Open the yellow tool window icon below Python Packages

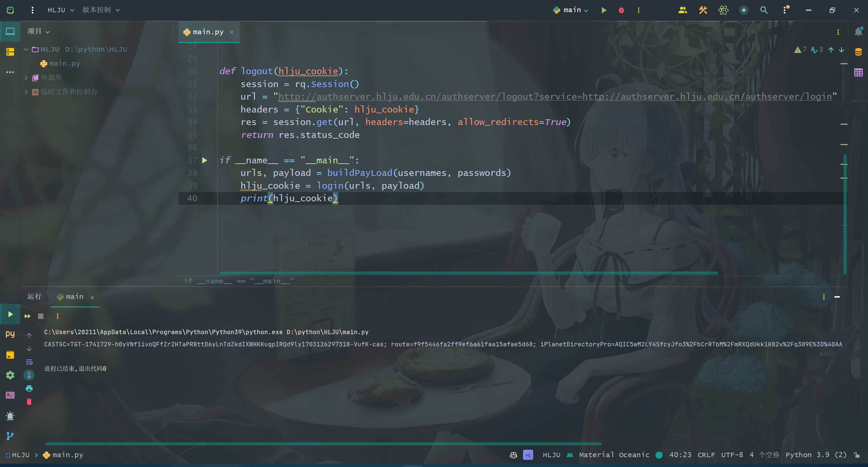click(10, 355)
